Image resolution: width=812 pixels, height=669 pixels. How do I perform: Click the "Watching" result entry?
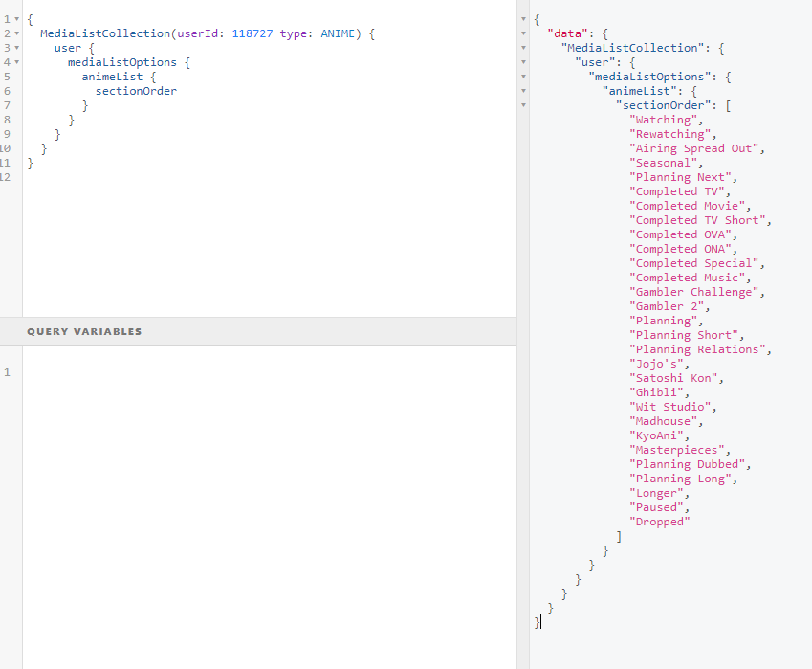(x=664, y=120)
